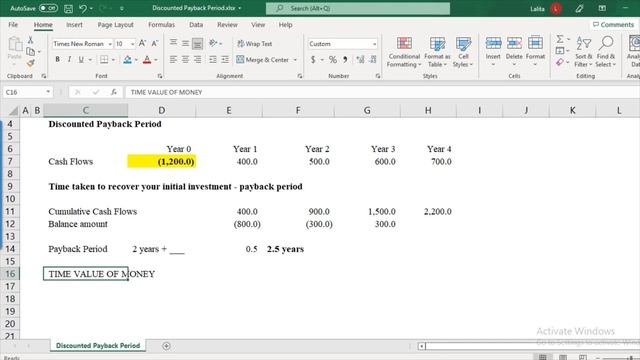Open Format as Table gallery
640x360 pixels.
tap(437, 52)
